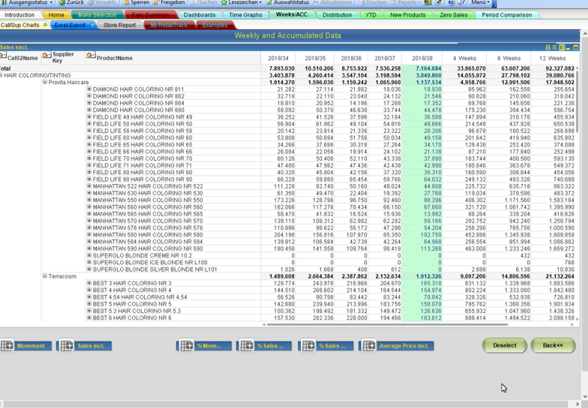Viewport: 588px width, 408px height.
Task: Click the 12 Weeks column header
Action: (x=552, y=58)
